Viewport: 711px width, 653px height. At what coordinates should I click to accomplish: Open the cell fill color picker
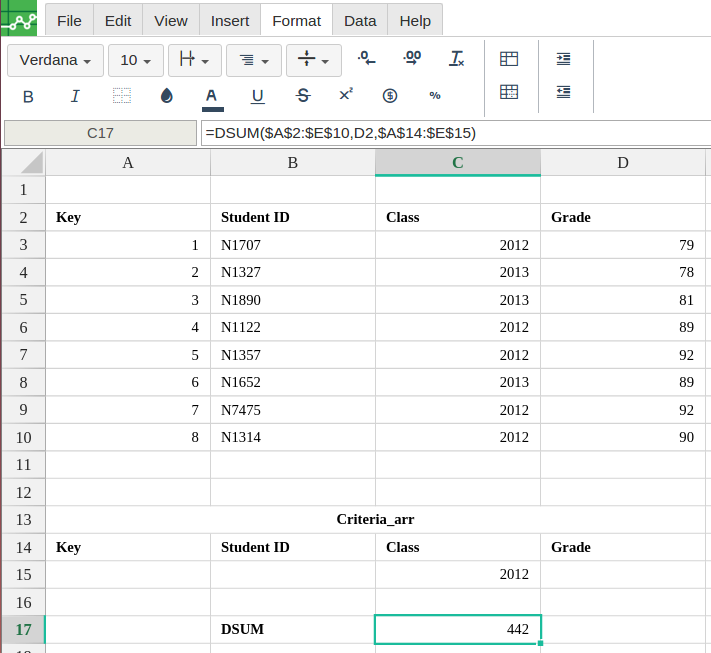(x=166, y=96)
